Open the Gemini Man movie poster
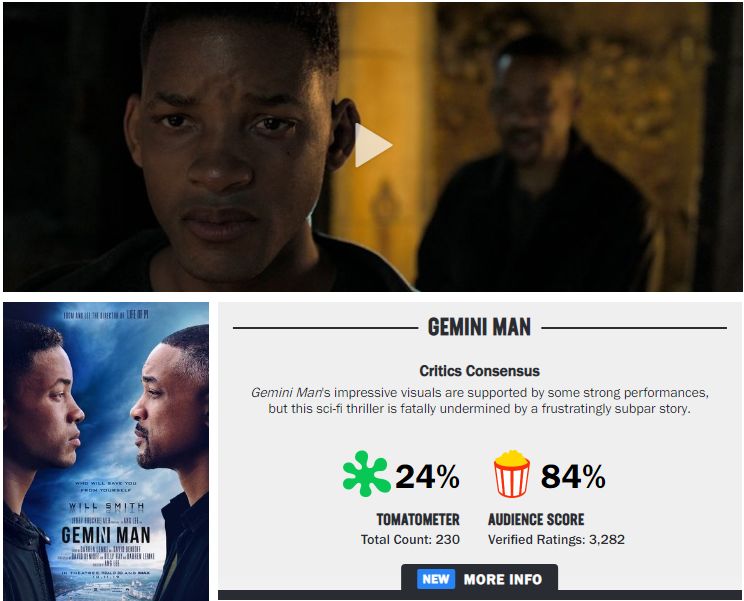The image size is (744, 601). 106,451
